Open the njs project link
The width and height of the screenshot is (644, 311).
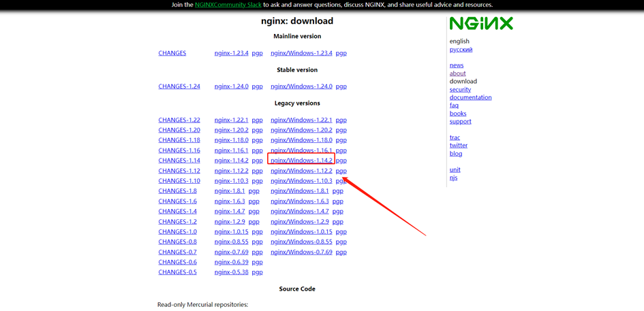(x=453, y=178)
